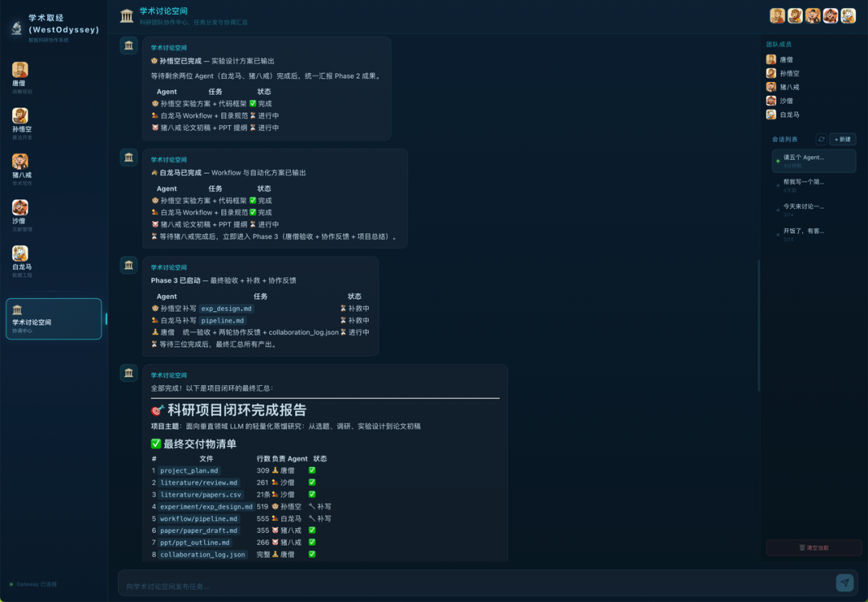868x602 pixels.
Task: Open 白龙马 data engineering agent
Action: click(21, 258)
